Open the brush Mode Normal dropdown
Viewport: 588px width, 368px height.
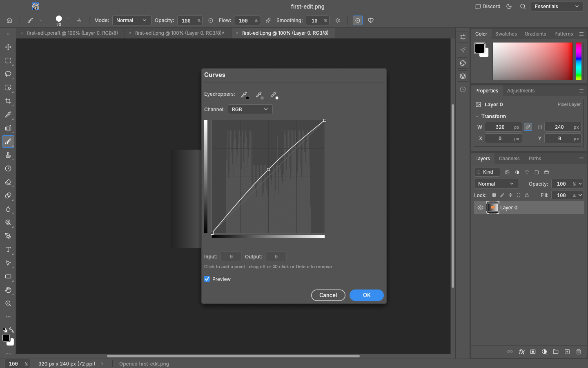(131, 20)
